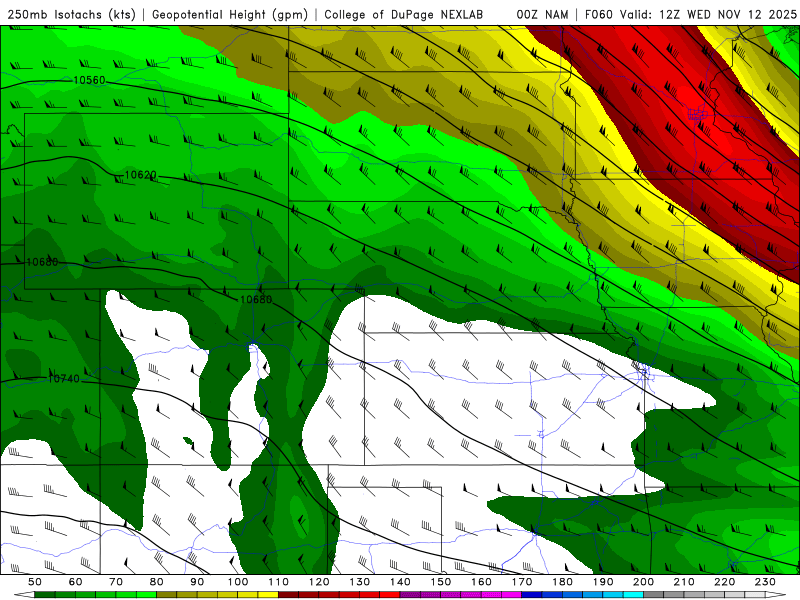
Task: Click the 140 label on the color scale
Action: click(x=400, y=582)
